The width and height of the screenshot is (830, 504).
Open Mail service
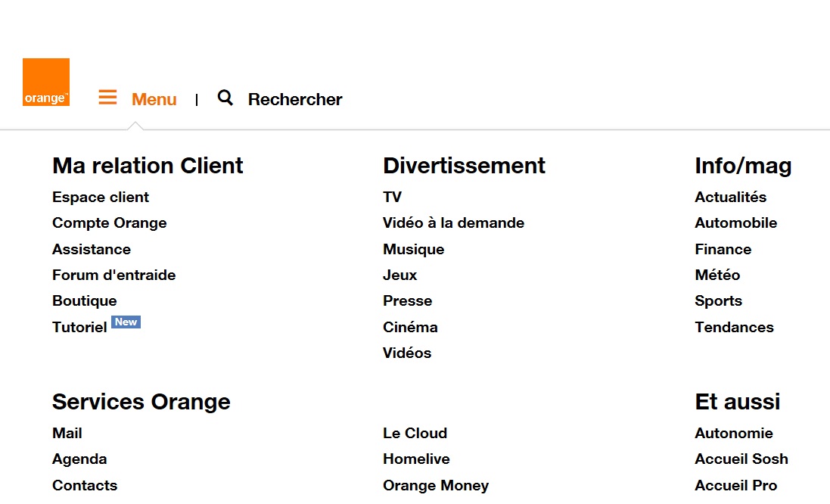[x=67, y=433]
